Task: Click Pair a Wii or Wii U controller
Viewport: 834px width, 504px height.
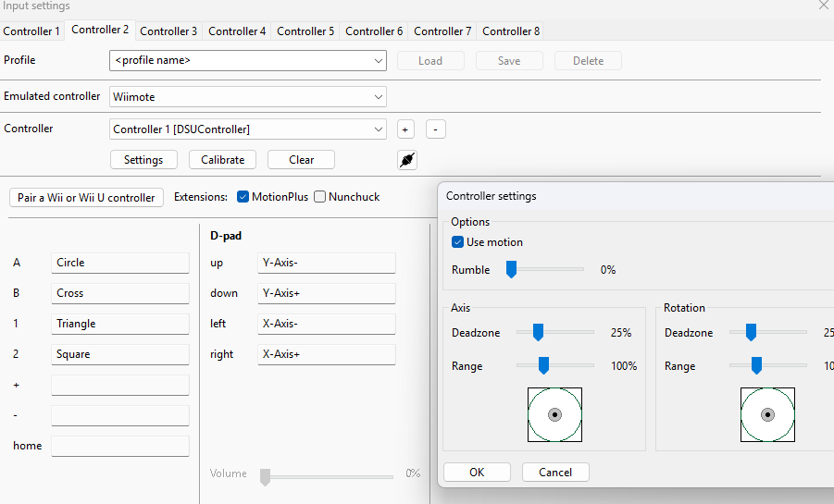Action: 86,197
